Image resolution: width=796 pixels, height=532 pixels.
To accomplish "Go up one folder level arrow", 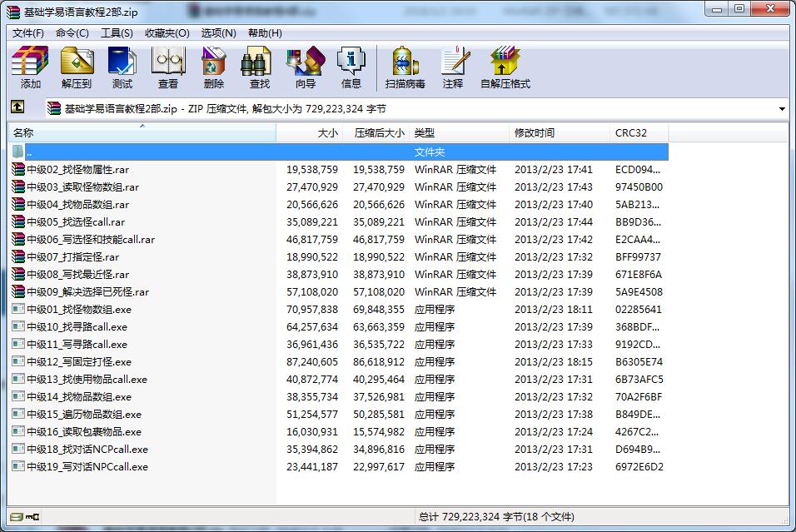I will point(18,108).
